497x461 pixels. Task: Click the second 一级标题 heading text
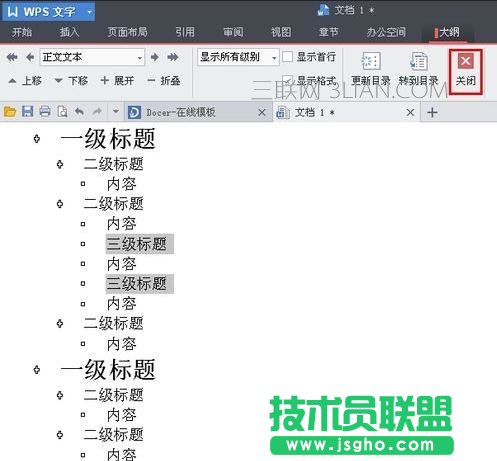point(108,370)
